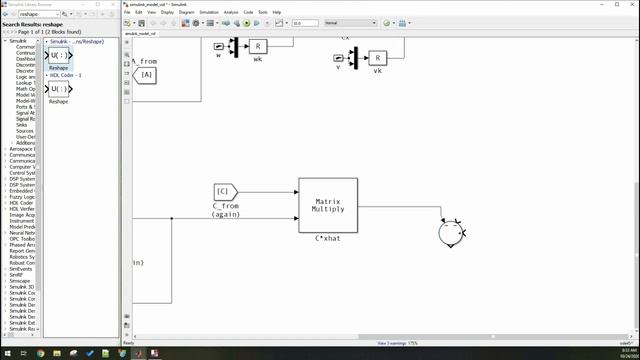Screen dimensions: 640x360
Task: Open Chrome from the taskbar
Action: coord(40,353)
